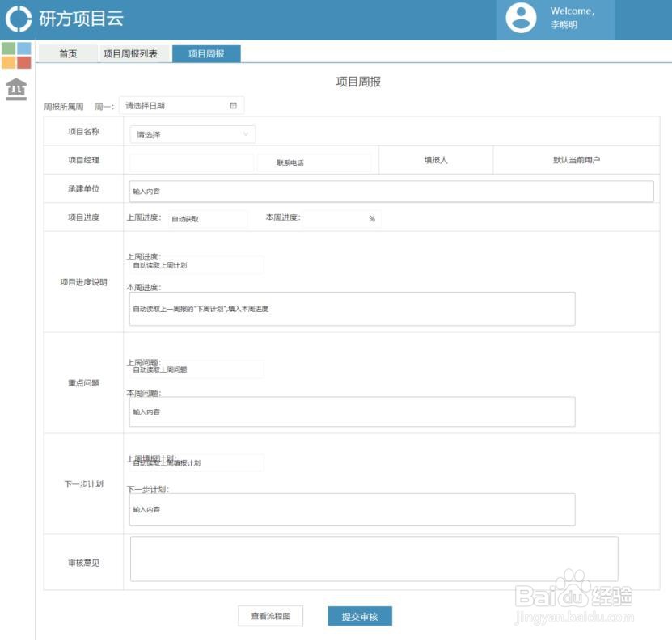Click the 默认当前用户 cell text
672x641 pixels.
[x=577, y=160]
